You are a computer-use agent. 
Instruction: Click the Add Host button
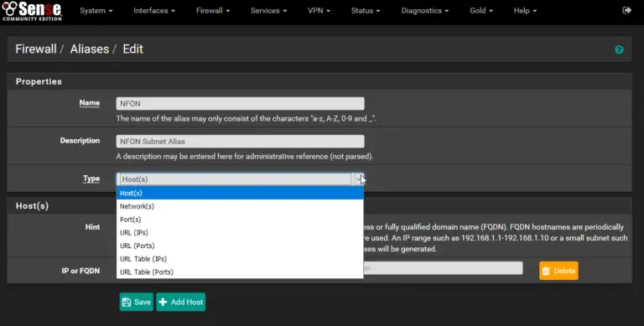(181, 303)
